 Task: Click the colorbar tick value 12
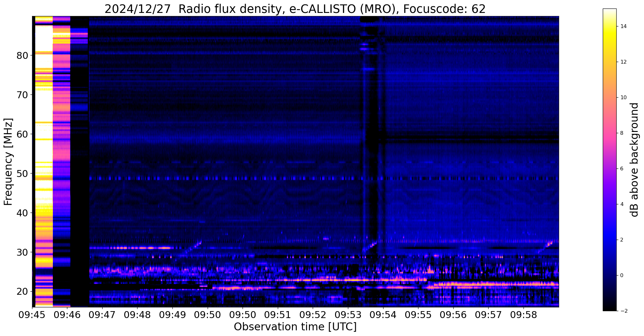pos(623,62)
